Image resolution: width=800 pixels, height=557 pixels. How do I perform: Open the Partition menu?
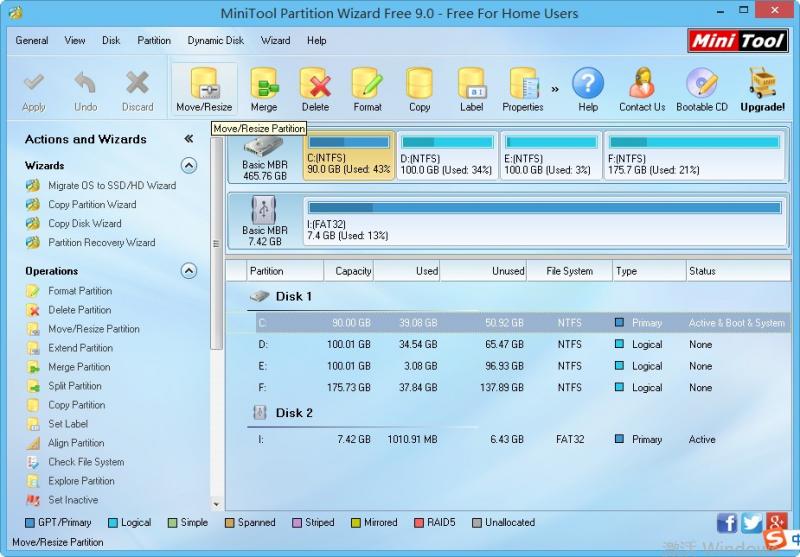[x=154, y=40]
